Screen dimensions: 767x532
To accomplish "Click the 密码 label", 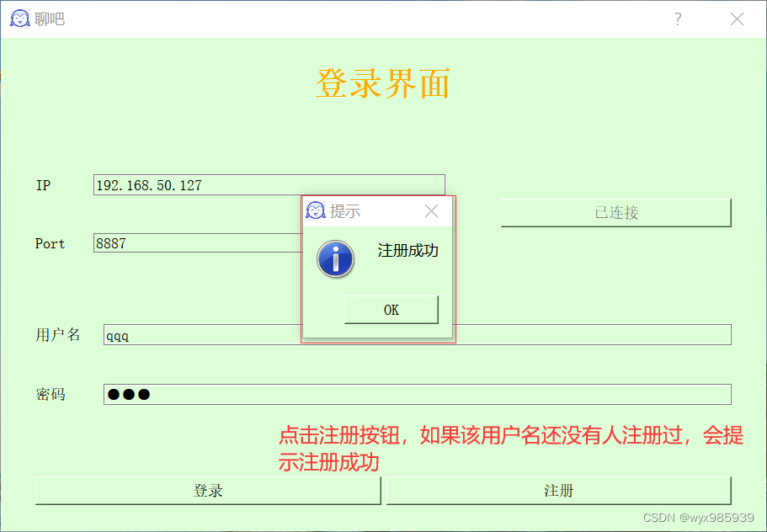I will click(51, 394).
